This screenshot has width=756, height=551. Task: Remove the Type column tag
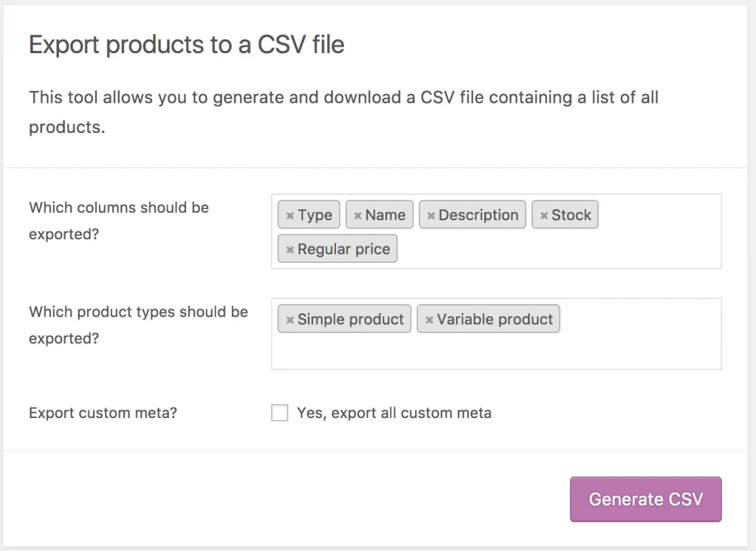(290, 216)
